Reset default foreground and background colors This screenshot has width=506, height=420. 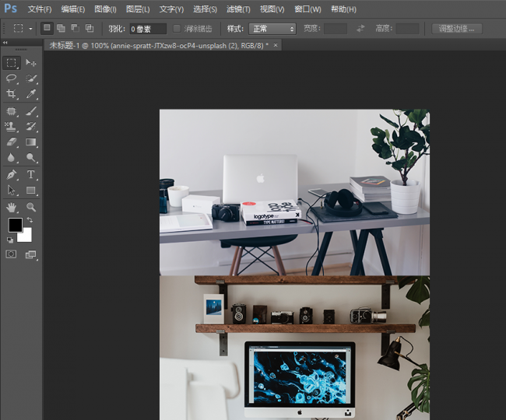pyautogui.click(x=10, y=240)
